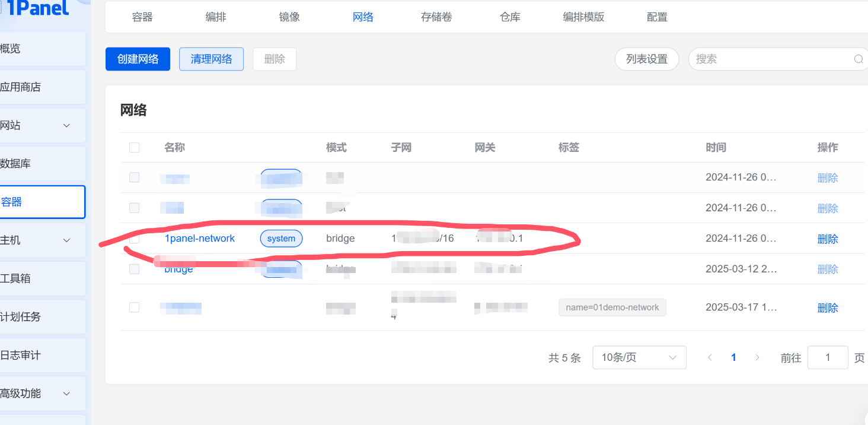This screenshot has width=868, height=425.
Task: Toggle the select-all checkbox in table header
Action: click(x=135, y=147)
